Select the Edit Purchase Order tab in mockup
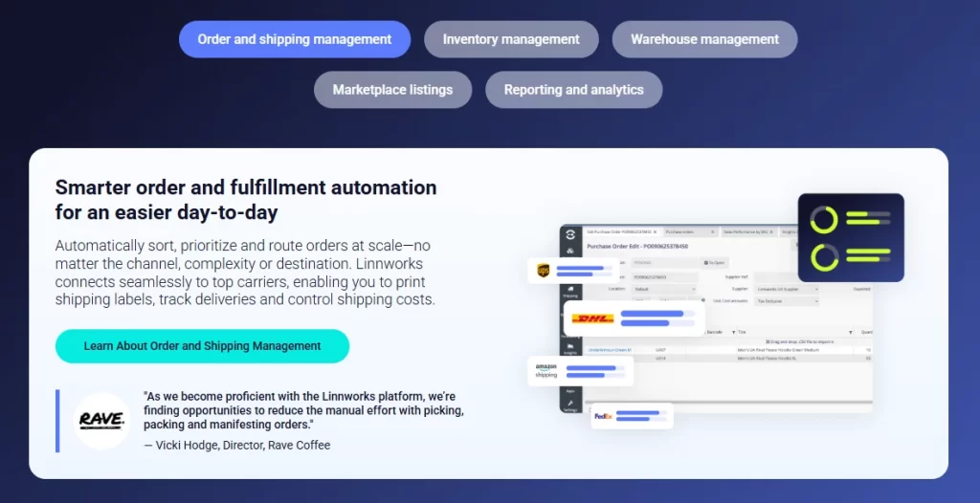The width and height of the screenshot is (980, 503). (x=620, y=231)
